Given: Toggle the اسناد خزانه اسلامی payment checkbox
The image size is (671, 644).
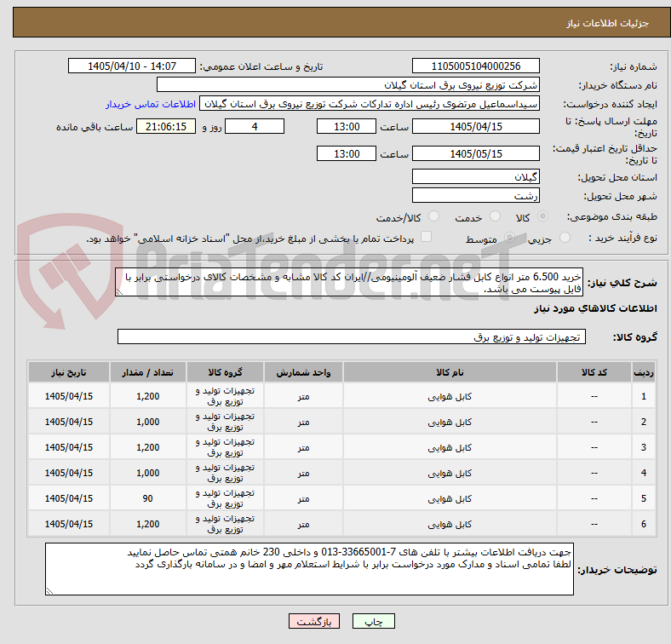Looking at the screenshot, I should point(427,237).
